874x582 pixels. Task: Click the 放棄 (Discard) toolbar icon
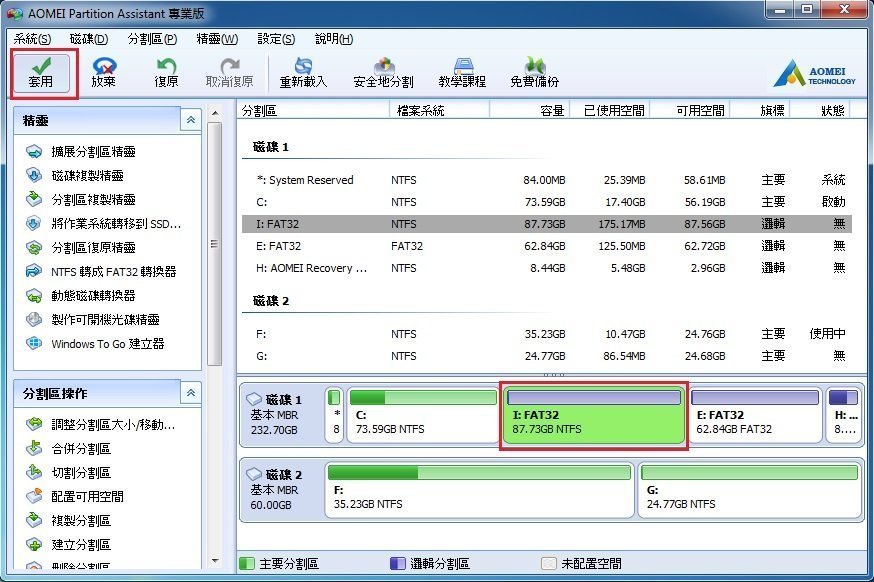coord(104,73)
